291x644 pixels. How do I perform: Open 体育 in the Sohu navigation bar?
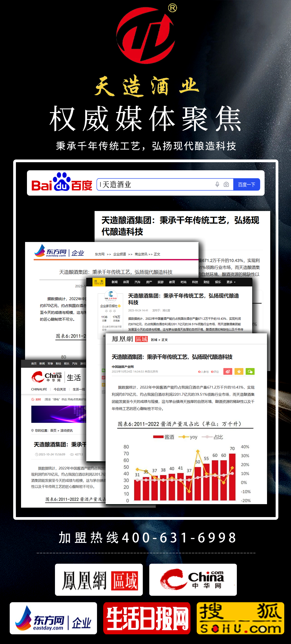(126, 282)
